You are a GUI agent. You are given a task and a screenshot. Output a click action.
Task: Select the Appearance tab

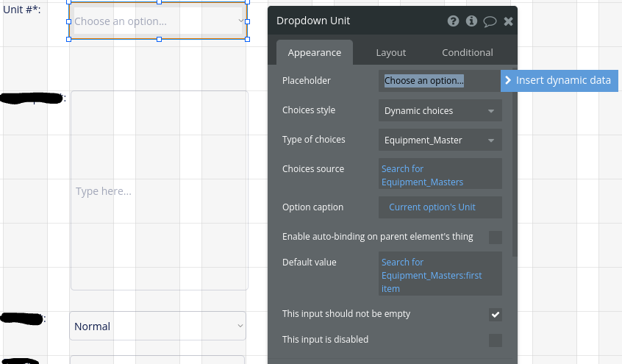pyautogui.click(x=315, y=52)
